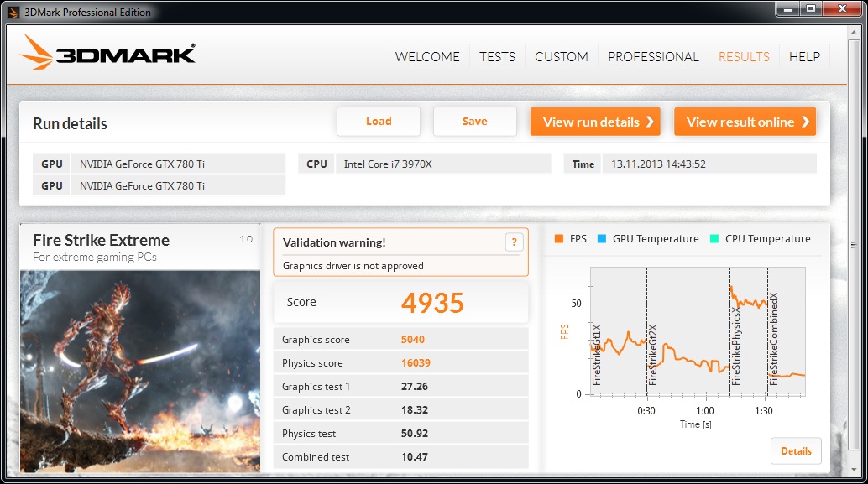Image resolution: width=868 pixels, height=484 pixels.
Task: Open the validation warning help question mark
Action: (x=514, y=242)
